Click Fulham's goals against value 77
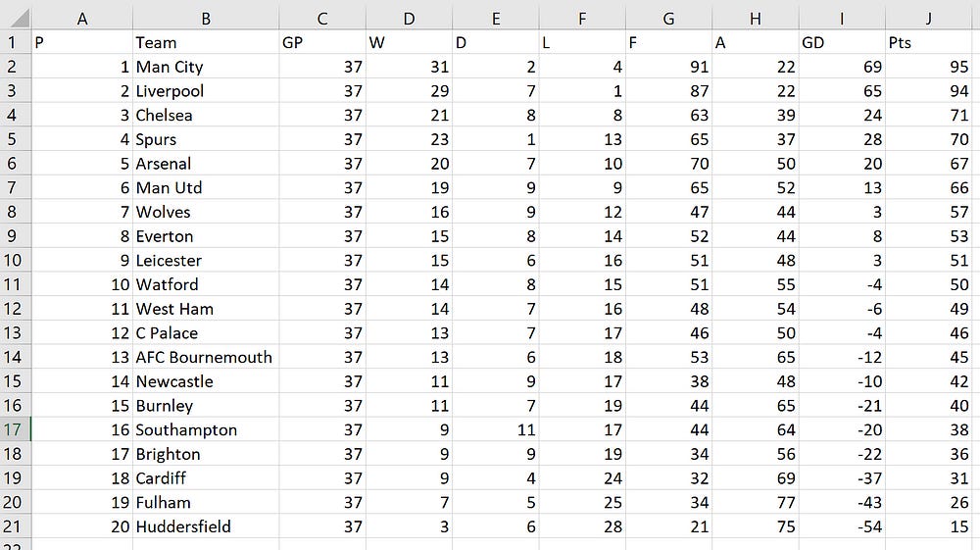980x550 pixels. point(756,503)
